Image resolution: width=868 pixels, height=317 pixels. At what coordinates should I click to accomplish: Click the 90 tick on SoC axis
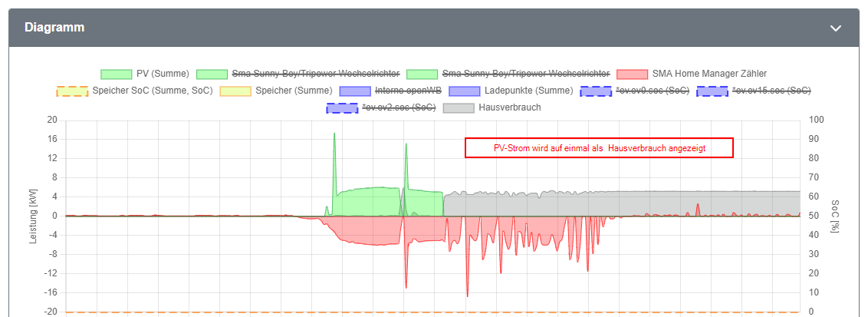point(814,139)
